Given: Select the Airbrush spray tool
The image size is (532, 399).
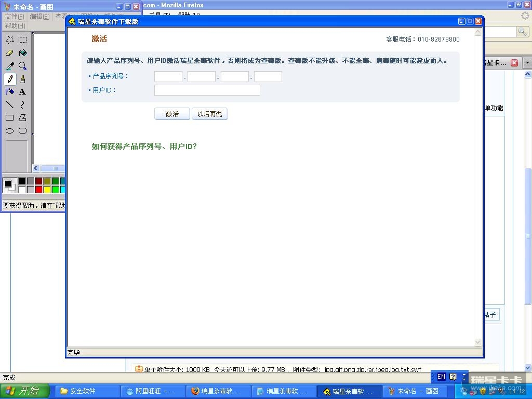Looking at the screenshot, I should coord(9,92).
